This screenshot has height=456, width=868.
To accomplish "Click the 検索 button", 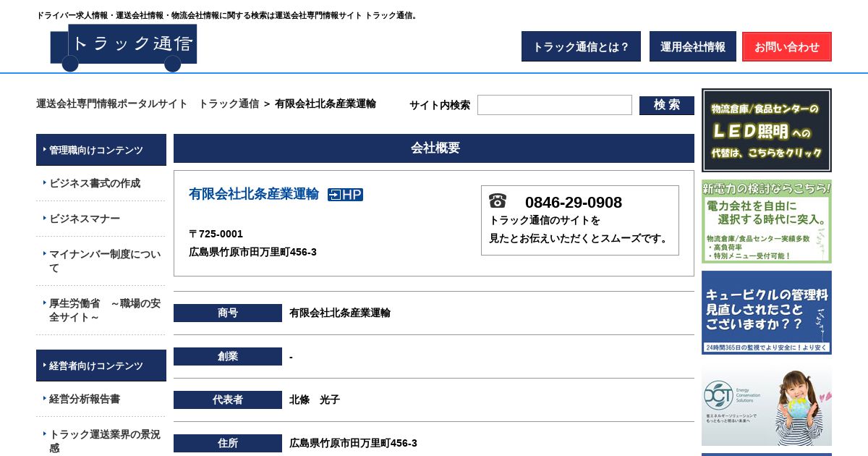I will tap(667, 105).
